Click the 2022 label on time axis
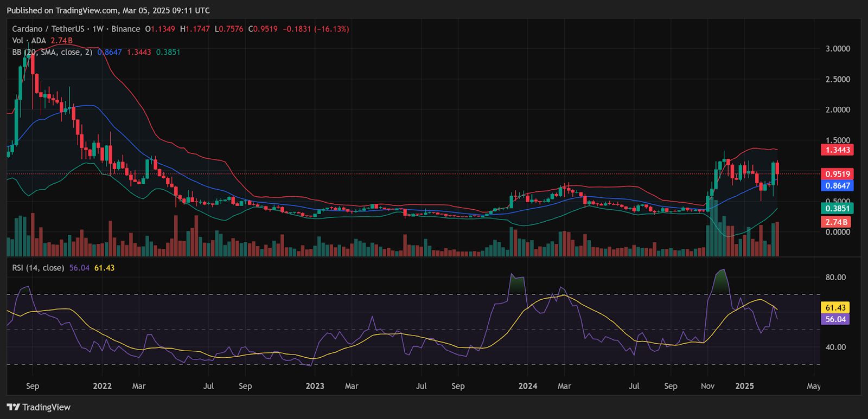The height and width of the screenshot is (419, 868). 102,386
